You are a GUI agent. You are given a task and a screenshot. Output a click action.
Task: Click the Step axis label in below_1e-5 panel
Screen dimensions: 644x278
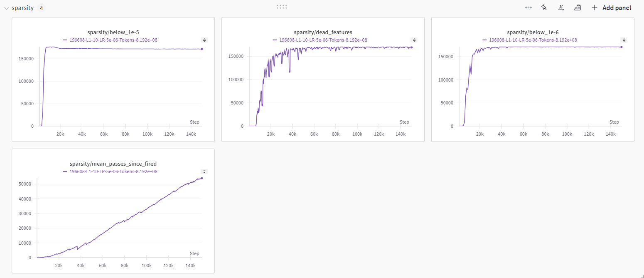(194, 122)
